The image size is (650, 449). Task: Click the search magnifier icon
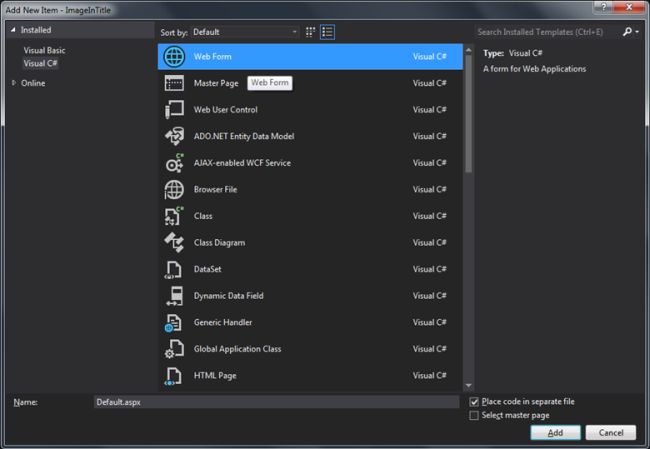(627, 32)
